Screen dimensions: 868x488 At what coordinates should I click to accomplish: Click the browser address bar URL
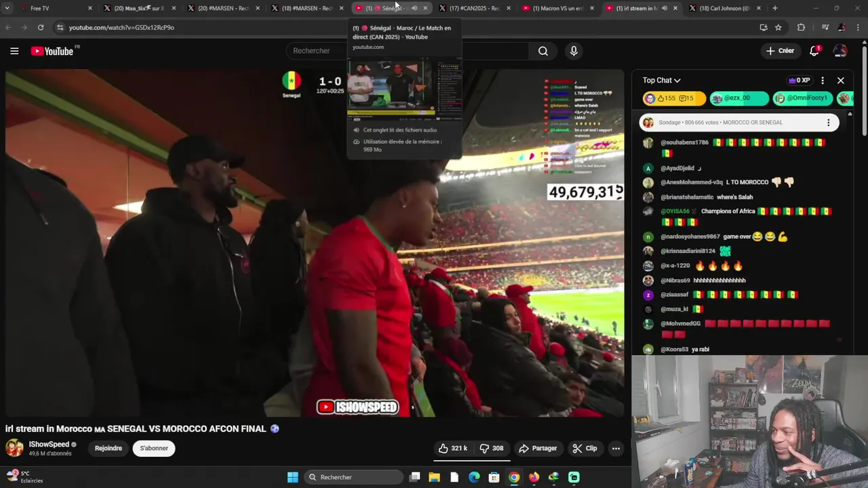[121, 28]
